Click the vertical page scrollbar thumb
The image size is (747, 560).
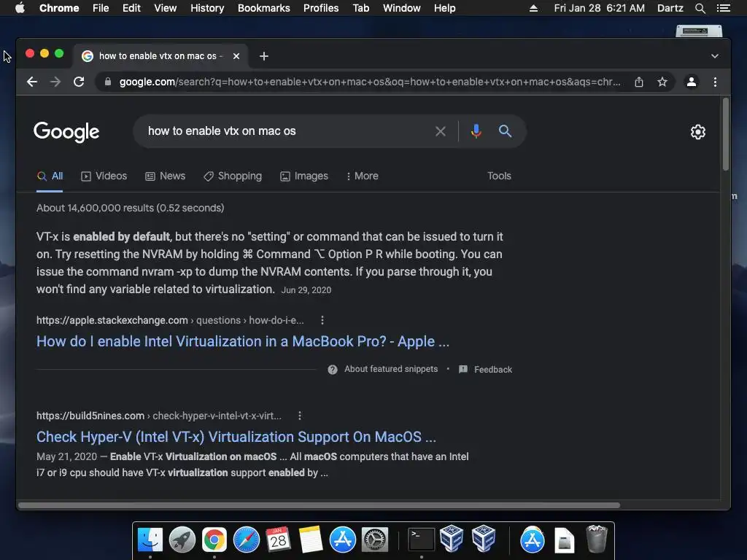tap(726, 134)
